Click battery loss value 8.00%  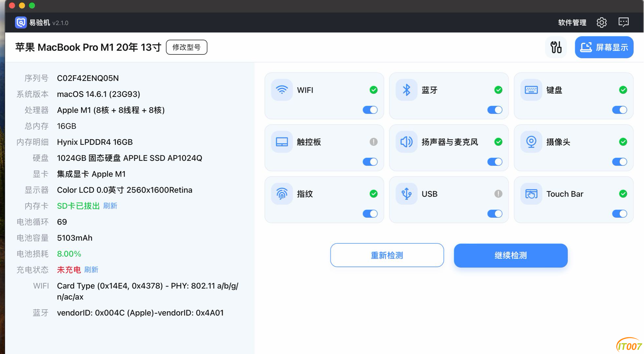tap(69, 254)
